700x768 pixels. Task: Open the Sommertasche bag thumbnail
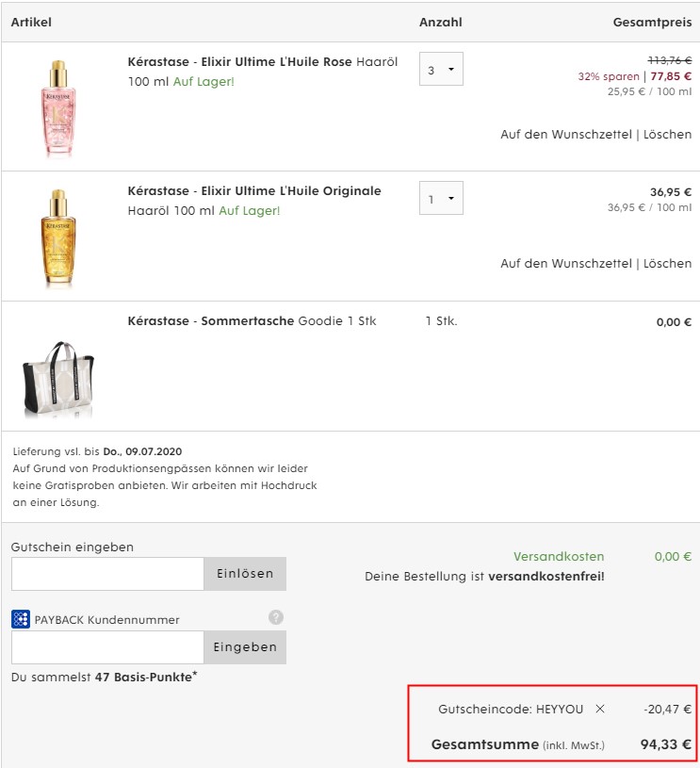coord(58,380)
